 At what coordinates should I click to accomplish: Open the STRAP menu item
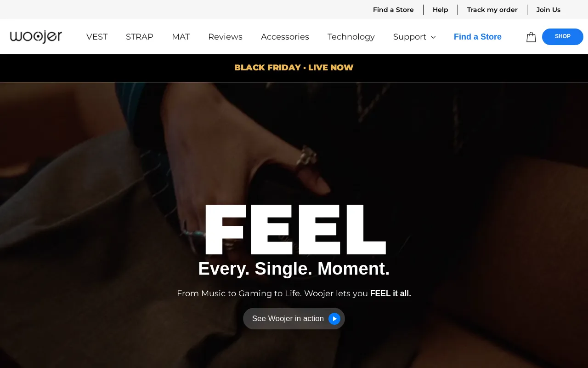tap(140, 37)
